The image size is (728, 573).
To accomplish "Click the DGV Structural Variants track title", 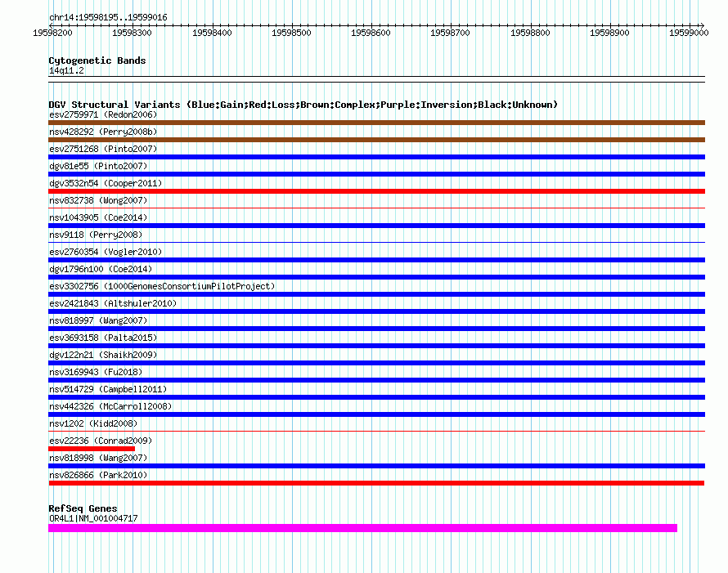I will 303,105.
